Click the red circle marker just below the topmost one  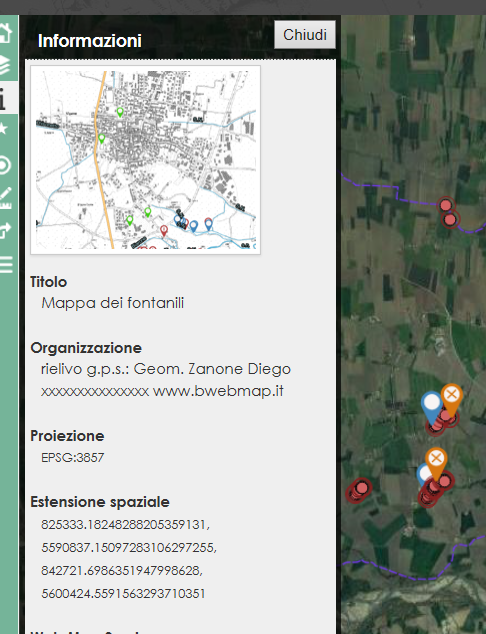(x=450, y=220)
